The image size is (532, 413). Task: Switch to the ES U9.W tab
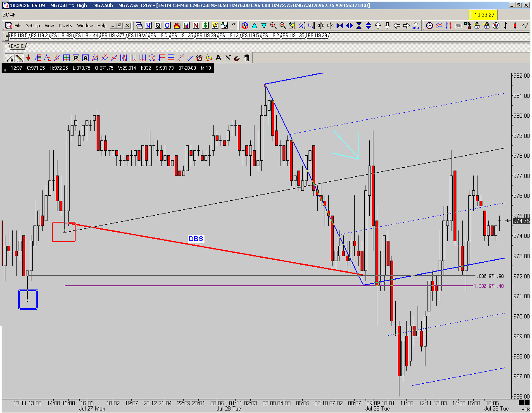[138, 36]
